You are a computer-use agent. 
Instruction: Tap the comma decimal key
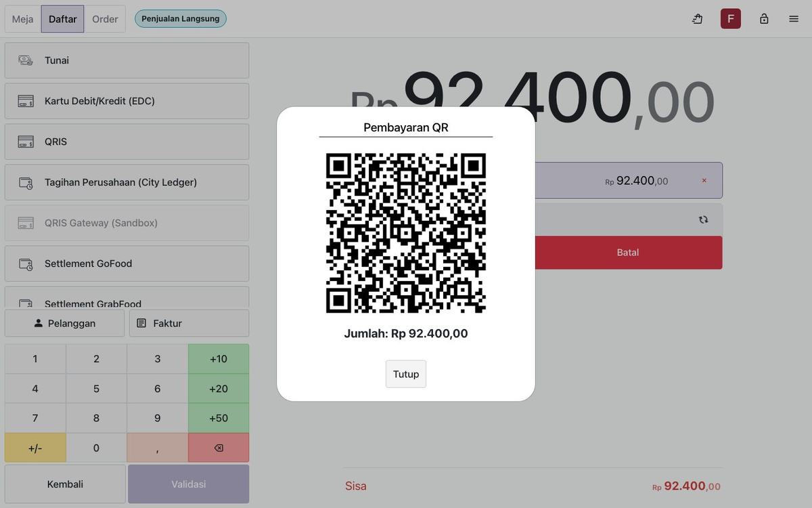(158, 448)
